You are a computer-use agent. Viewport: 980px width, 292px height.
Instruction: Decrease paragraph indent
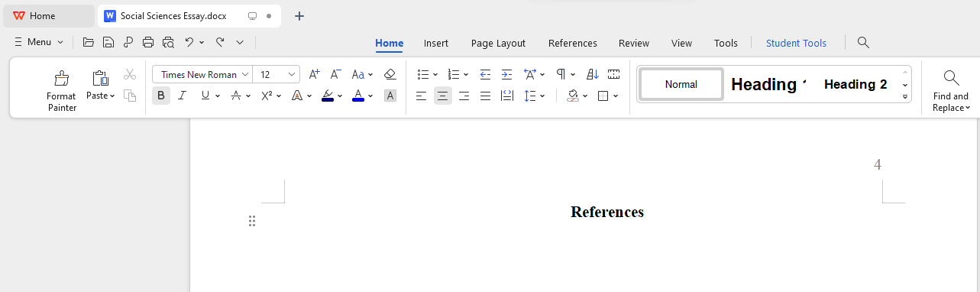click(x=485, y=74)
